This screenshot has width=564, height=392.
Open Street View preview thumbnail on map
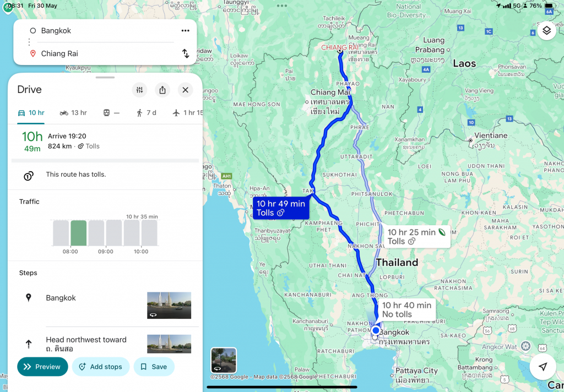(224, 360)
